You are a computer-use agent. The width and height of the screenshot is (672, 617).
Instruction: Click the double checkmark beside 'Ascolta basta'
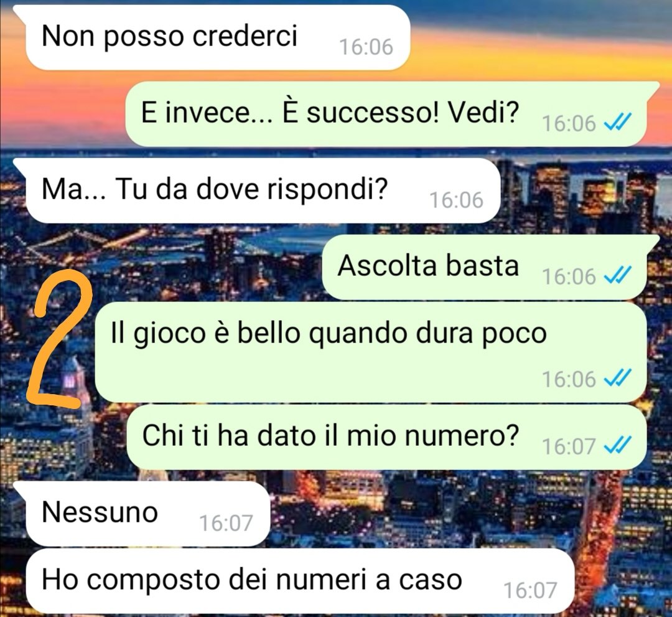coord(618,275)
